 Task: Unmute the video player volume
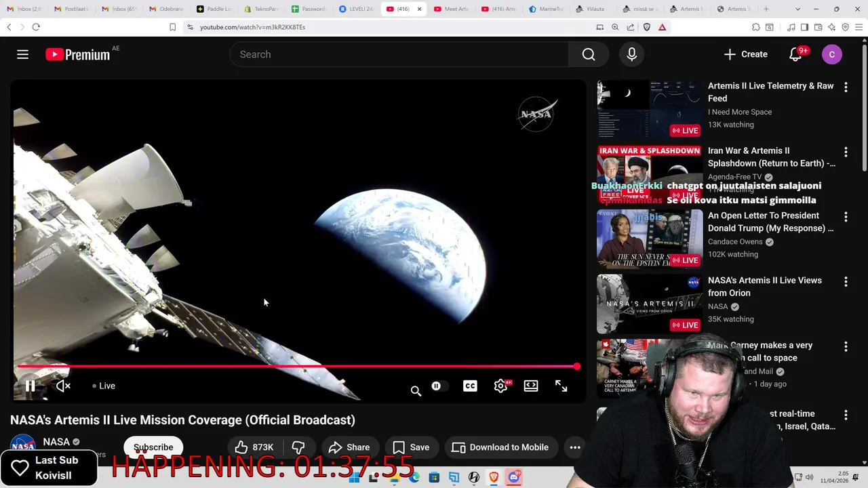pos(63,386)
